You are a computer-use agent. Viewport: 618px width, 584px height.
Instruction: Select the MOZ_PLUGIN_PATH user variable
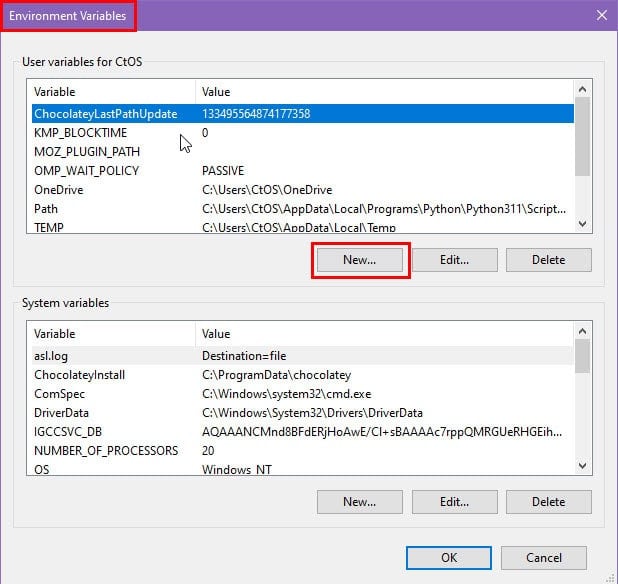(x=303, y=152)
